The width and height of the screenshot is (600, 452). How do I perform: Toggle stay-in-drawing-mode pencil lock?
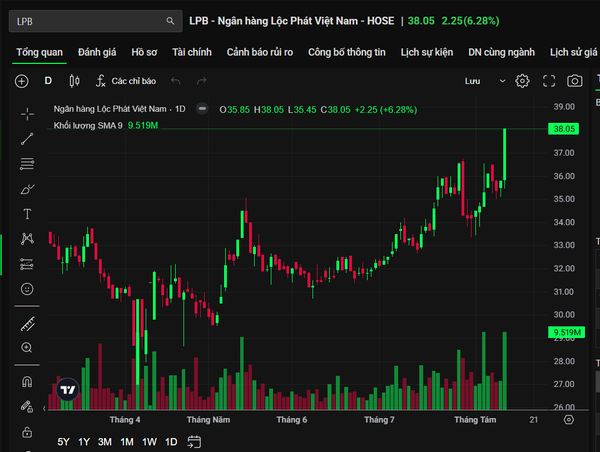point(27,406)
